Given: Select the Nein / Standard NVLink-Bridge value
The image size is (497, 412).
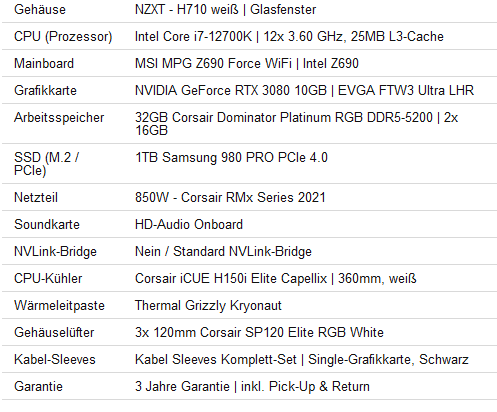Looking at the screenshot, I should (x=223, y=251).
